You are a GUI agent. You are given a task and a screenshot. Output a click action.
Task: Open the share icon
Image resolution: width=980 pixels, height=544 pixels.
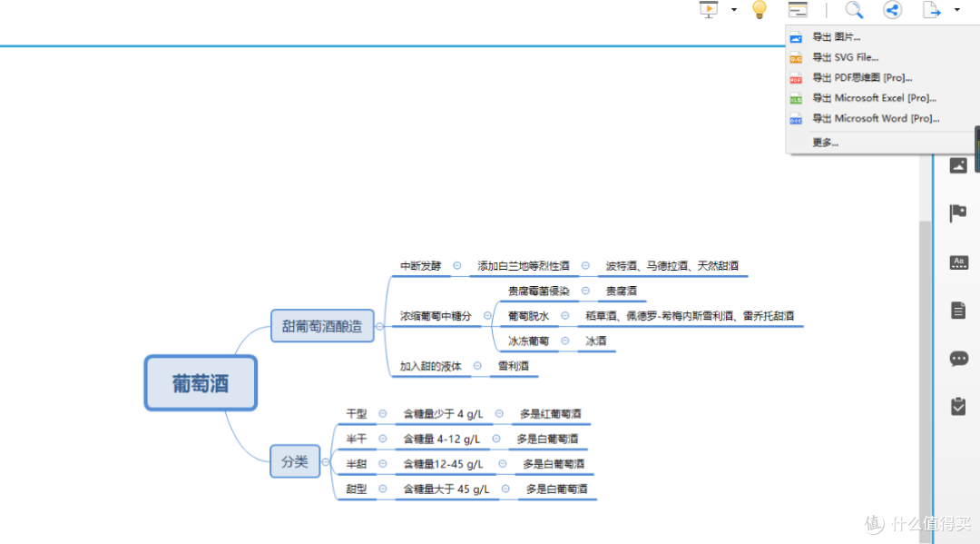pos(893,10)
